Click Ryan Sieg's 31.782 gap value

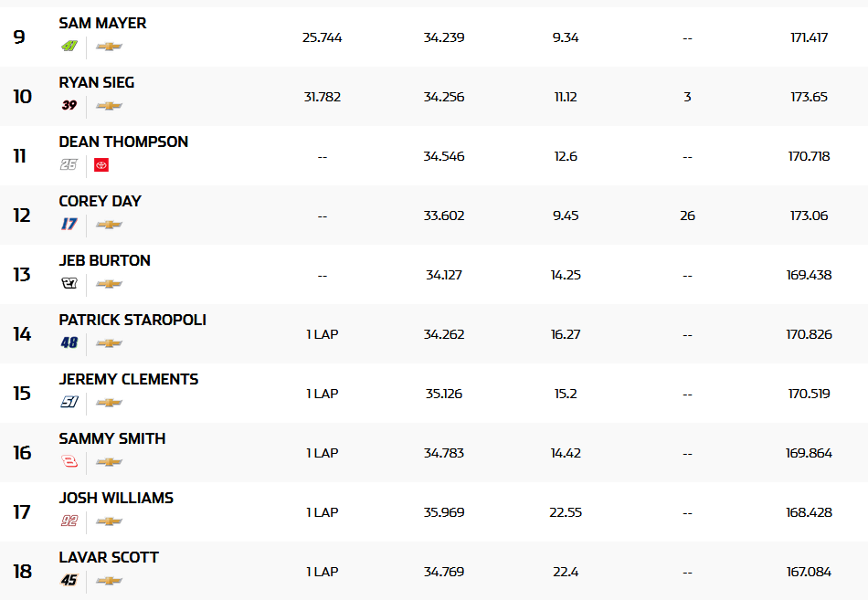click(x=322, y=97)
